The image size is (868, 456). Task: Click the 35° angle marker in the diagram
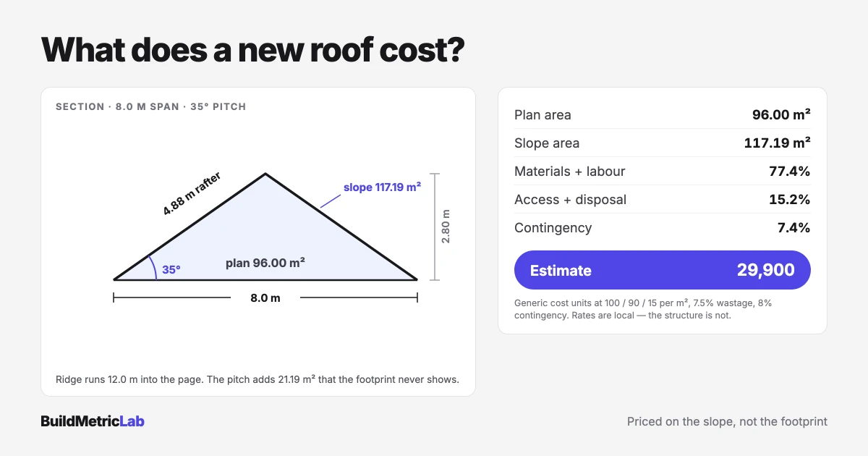171,269
